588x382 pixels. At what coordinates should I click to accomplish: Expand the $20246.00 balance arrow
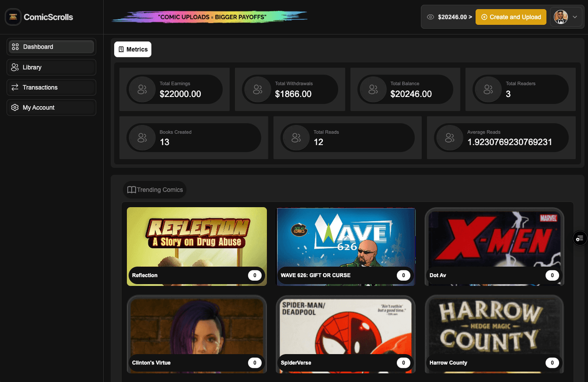471,16
